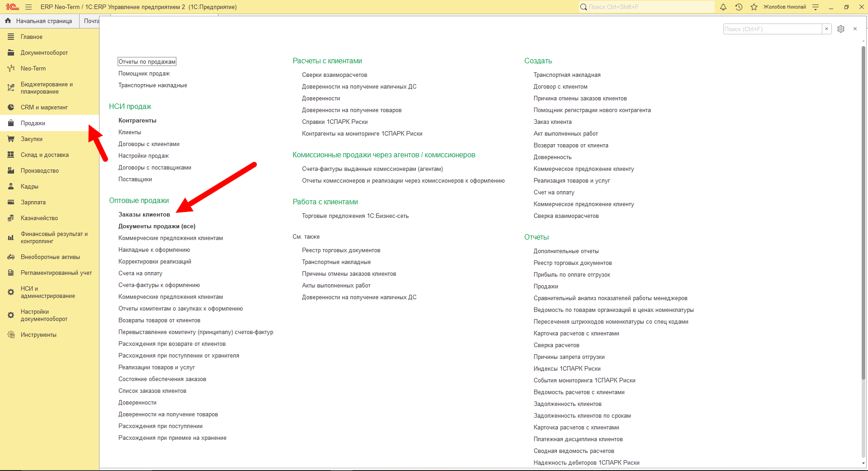Click the global search field Ctrl+Shift+F

click(x=647, y=7)
